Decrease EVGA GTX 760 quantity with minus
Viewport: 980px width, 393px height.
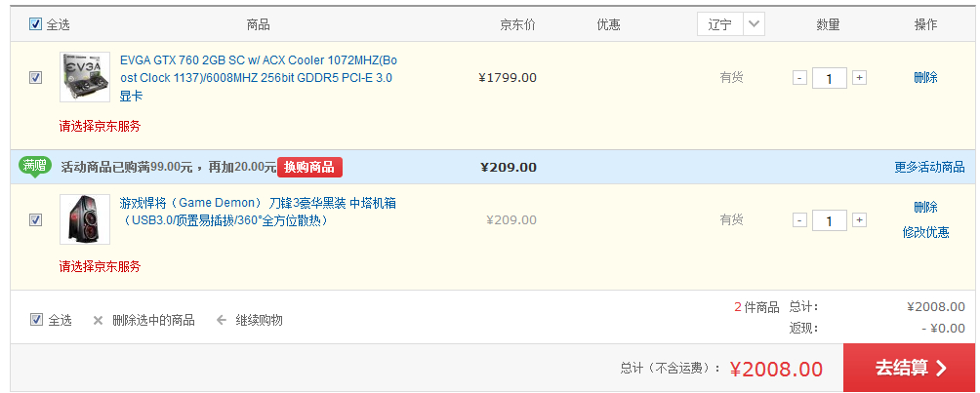coord(799,77)
